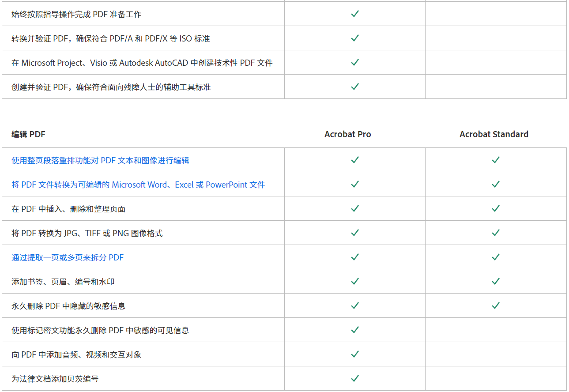
Task: Click Acrobat Standard checkmark for JPG, TIFF conversion row
Action: [495, 233]
